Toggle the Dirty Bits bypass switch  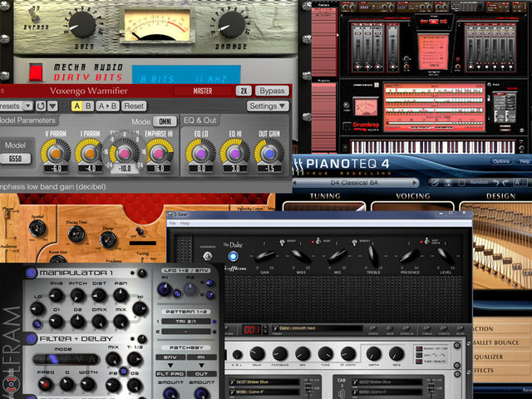click(x=33, y=14)
